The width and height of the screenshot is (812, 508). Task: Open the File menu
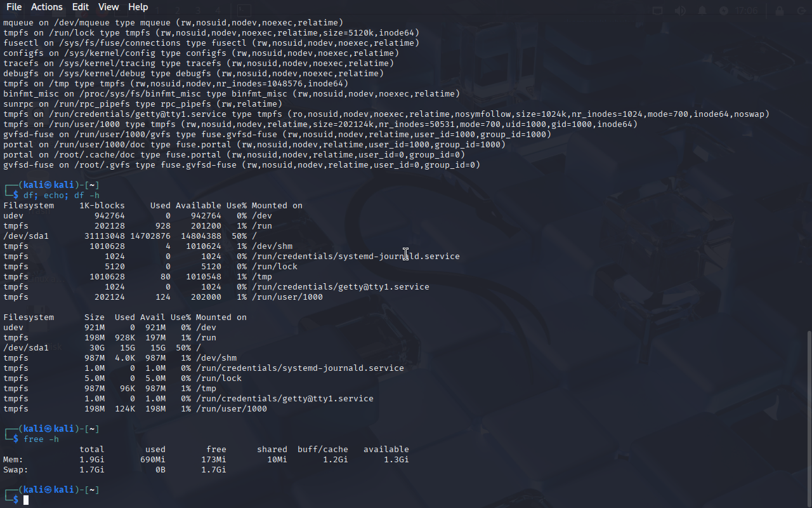point(13,7)
